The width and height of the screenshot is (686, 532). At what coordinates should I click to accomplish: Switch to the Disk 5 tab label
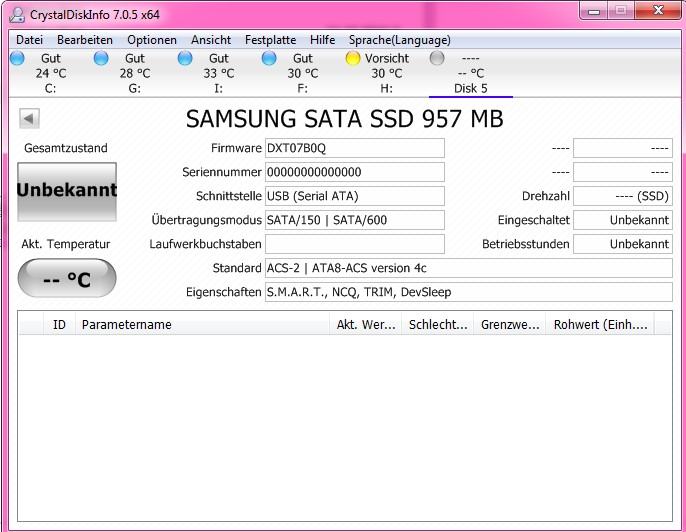click(x=470, y=88)
